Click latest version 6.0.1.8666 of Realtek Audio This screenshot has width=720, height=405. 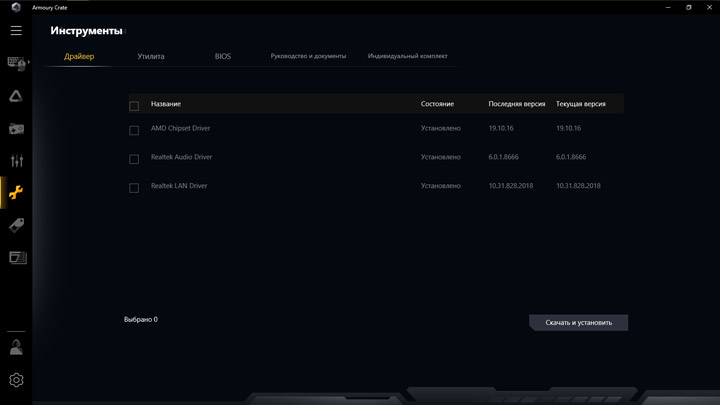[x=503, y=157]
